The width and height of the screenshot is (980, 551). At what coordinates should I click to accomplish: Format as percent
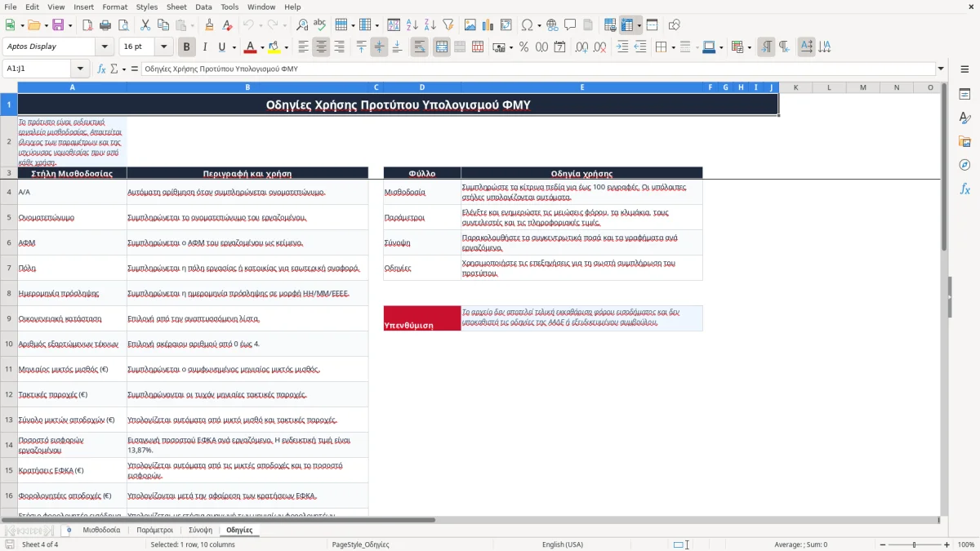pyautogui.click(x=523, y=47)
